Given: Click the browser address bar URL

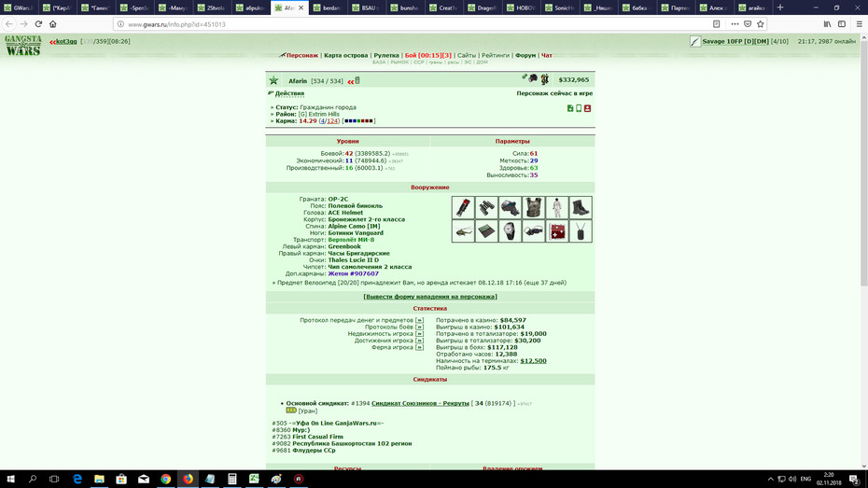Looking at the screenshot, I should point(176,24).
